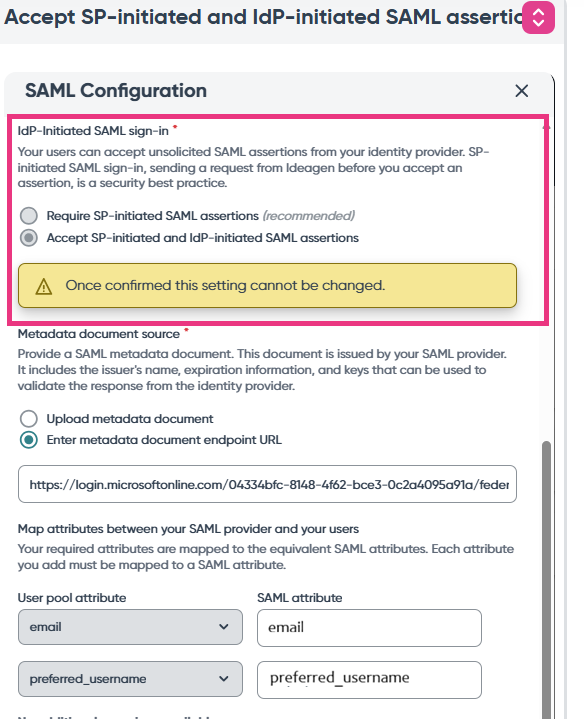Click the warning triangle icon
The height and width of the screenshot is (719, 584).
tap(44, 287)
